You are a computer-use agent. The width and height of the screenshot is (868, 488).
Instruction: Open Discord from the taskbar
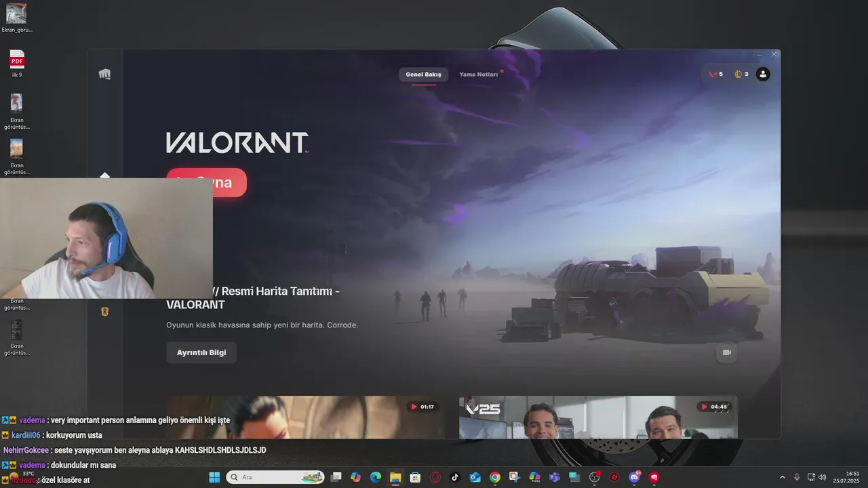634,477
